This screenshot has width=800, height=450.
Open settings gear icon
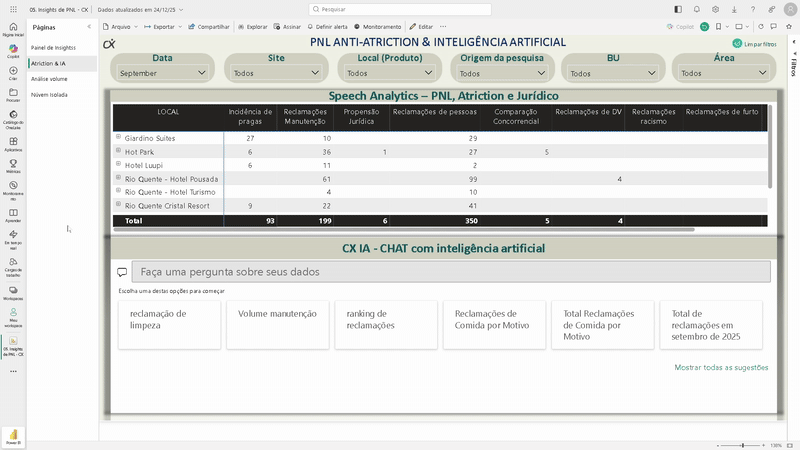(715, 9)
